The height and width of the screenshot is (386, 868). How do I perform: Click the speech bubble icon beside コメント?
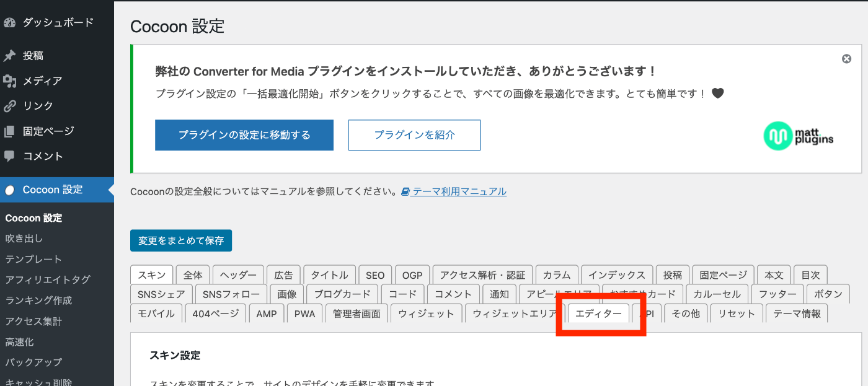click(9, 156)
